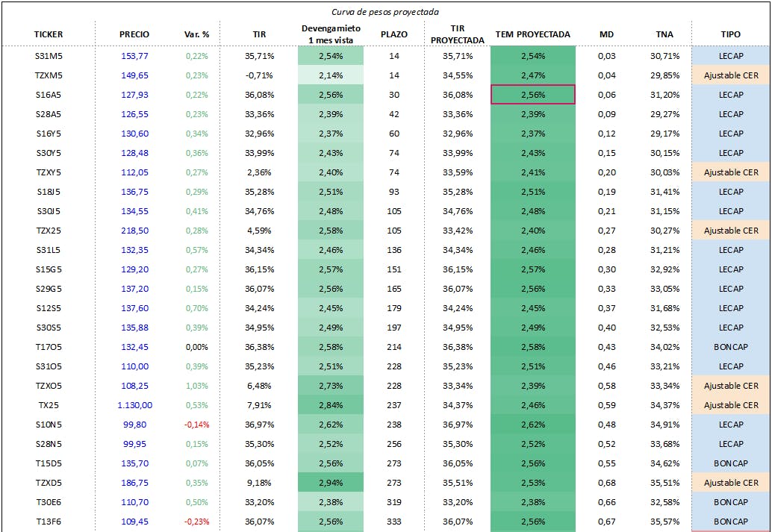Image resolution: width=772 pixels, height=532 pixels.
Task: Select the 218,50 price for TZX25
Action: [134, 231]
